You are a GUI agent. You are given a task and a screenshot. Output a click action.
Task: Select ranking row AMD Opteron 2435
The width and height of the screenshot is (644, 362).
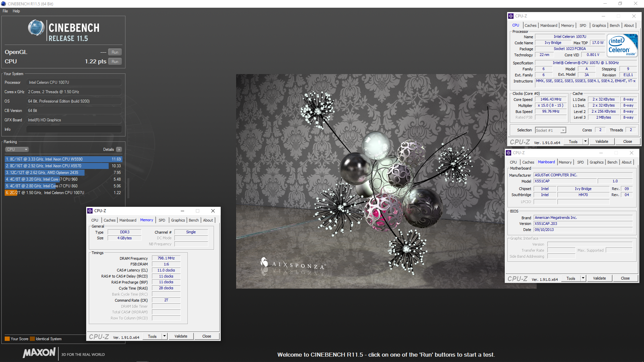pyautogui.click(x=63, y=173)
